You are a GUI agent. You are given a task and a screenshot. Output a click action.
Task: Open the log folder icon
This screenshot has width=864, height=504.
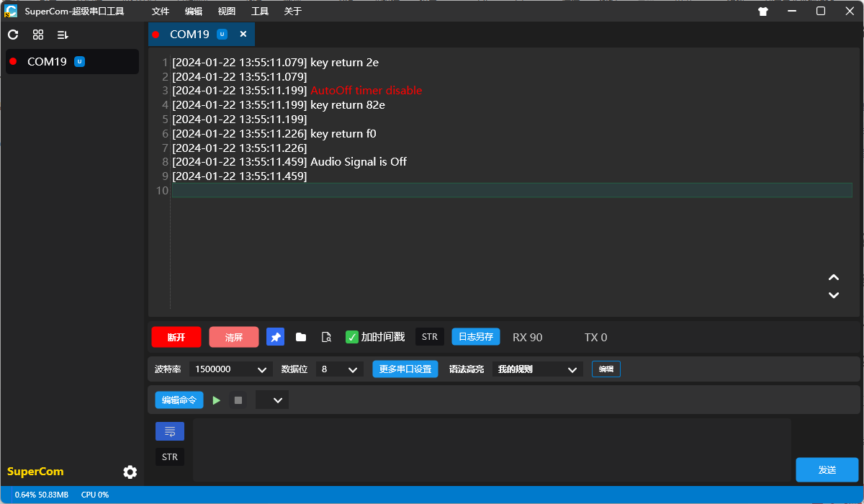(300, 336)
